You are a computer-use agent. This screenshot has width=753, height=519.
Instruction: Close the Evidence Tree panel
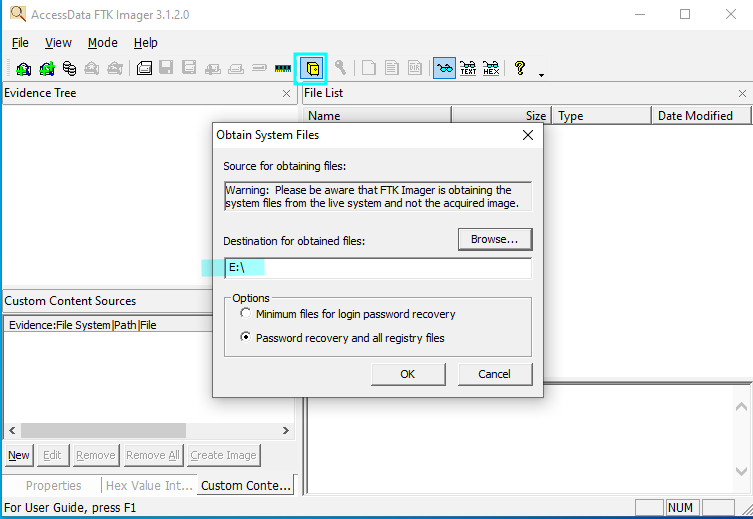click(286, 93)
